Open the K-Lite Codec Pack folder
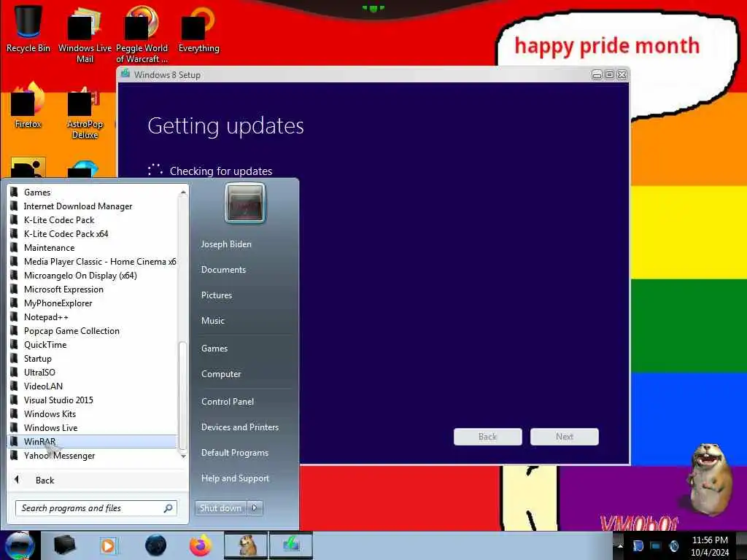Image resolution: width=747 pixels, height=560 pixels. 93,220
